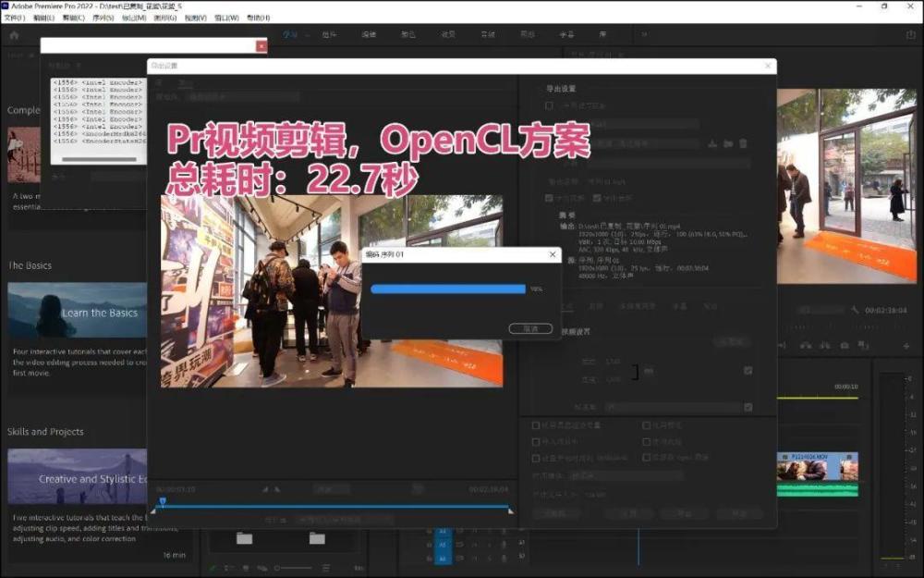Toggle the export audio checkbox
The height and width of the screenshot is (578, 924).
click(x=597, y=197)
